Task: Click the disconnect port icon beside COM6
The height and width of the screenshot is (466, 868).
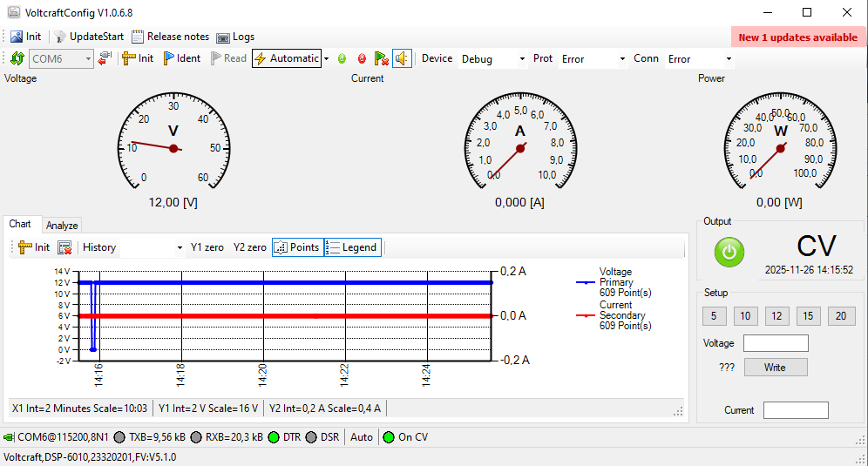Action: coord(105,58)
